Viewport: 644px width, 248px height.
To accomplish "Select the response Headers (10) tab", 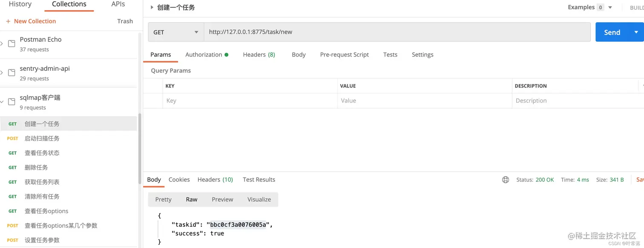I will pyautogui.click(x=215, y=179).
